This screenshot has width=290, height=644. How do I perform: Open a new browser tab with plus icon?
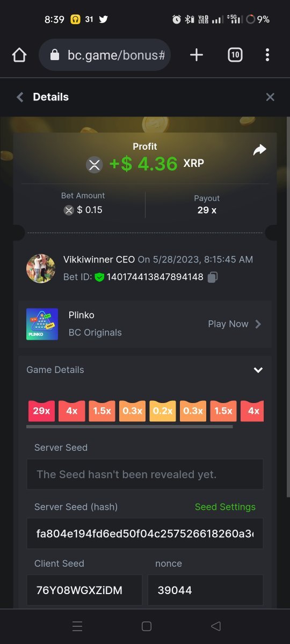197,55
